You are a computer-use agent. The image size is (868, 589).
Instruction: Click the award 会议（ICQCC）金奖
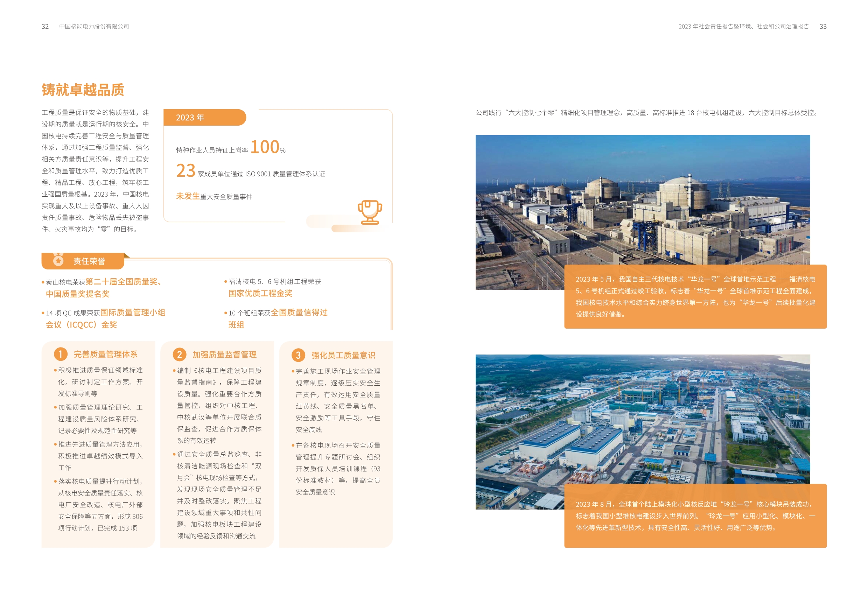[x=82, y=325]
